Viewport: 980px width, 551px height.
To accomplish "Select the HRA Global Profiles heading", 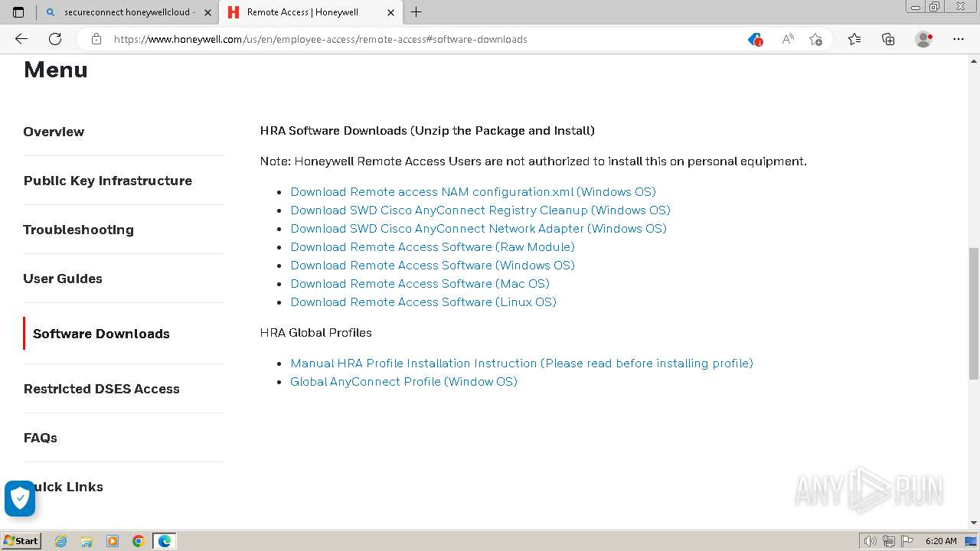I will (x=316, y=333).
